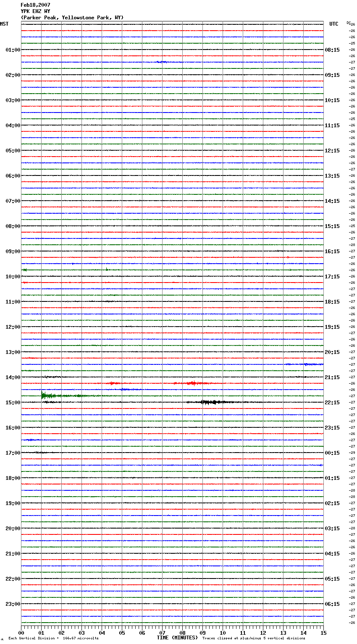Select the 02:00 MST time label

pos(13,75)
